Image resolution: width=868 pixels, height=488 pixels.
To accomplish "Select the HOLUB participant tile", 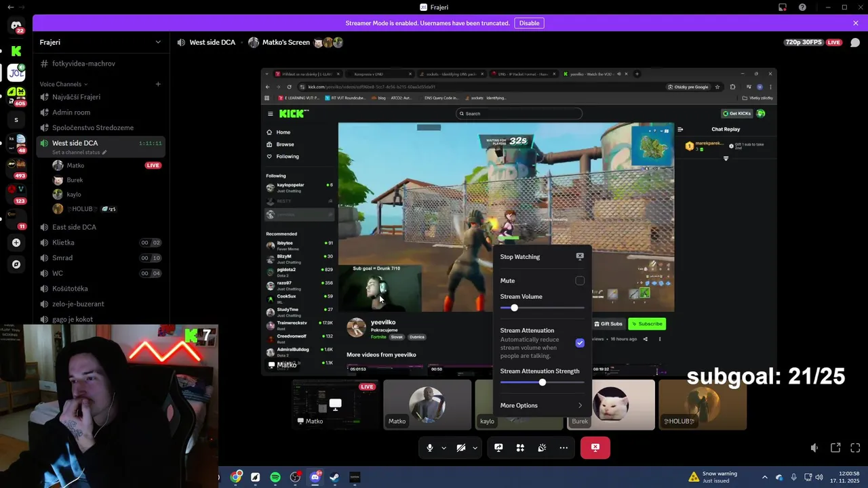I will [x=703, y=405].
